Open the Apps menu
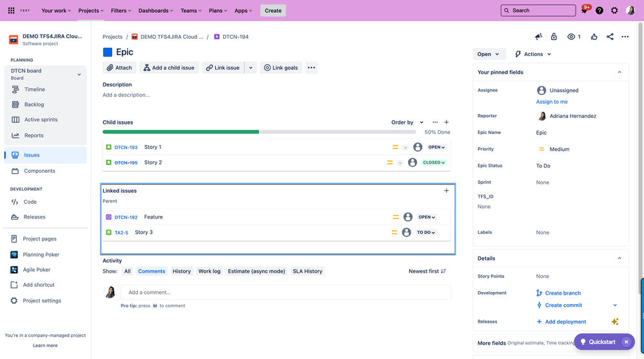The width and height of the screenshot is (644, 359). [x=243, y=11]
